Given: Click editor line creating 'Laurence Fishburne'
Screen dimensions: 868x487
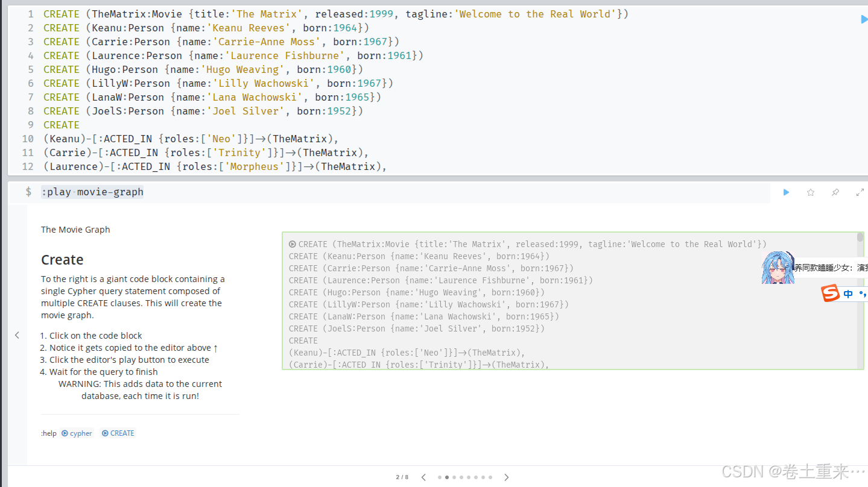Looking at the screenshot, I should (x=233, y=55).
